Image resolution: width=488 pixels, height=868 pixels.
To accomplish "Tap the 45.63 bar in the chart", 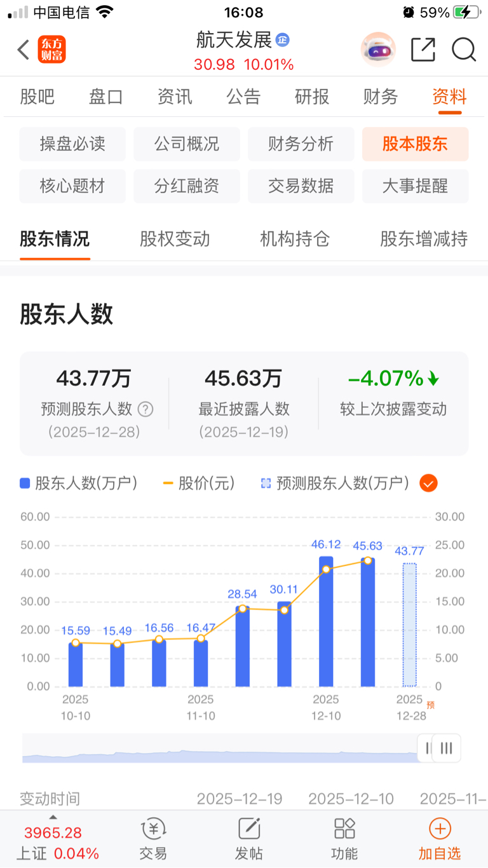I will click(368, 622).
